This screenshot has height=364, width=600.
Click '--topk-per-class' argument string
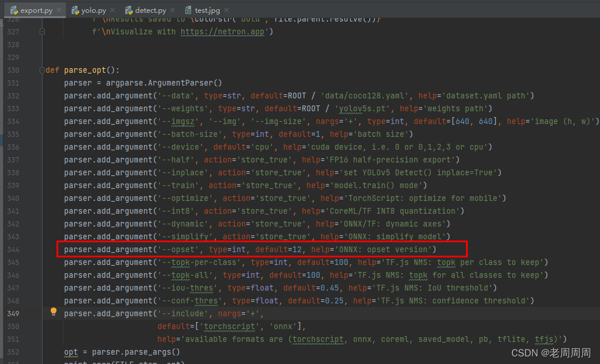coord(199,262)
